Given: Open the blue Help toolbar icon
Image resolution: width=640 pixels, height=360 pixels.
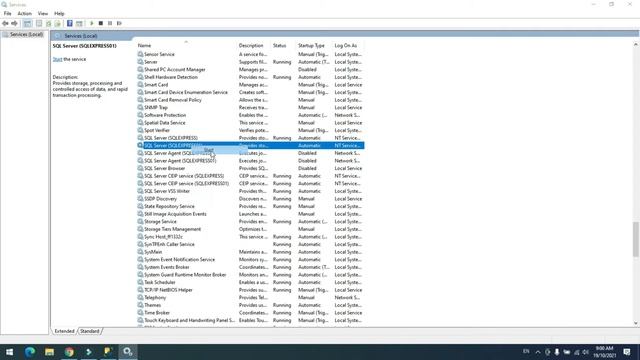Looking at the screenshot, I should point(70,23).
